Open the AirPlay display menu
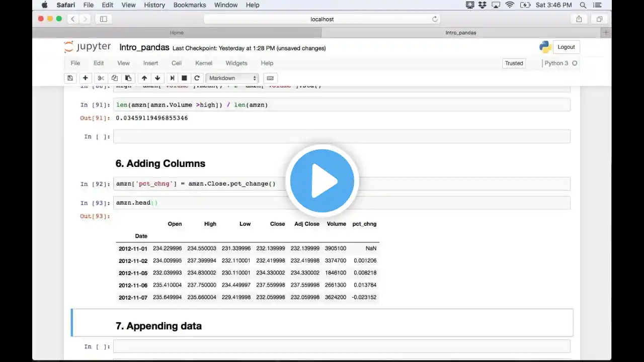 click(496, 5)
